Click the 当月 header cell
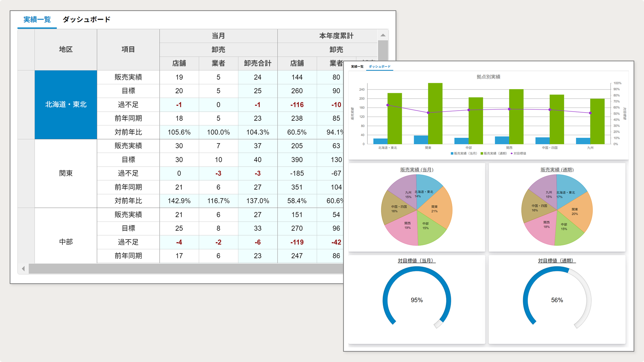 click(x=218, y=36)
